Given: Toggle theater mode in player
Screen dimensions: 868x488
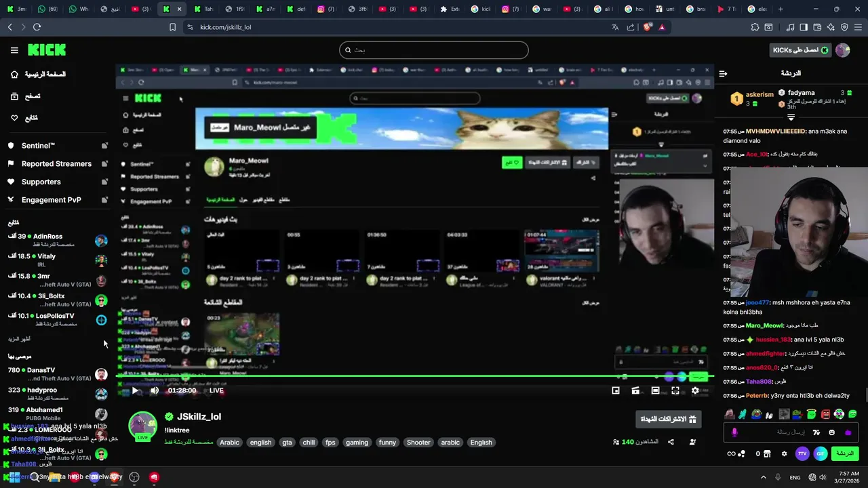Looking at the screenshot, I should (655, 390).
